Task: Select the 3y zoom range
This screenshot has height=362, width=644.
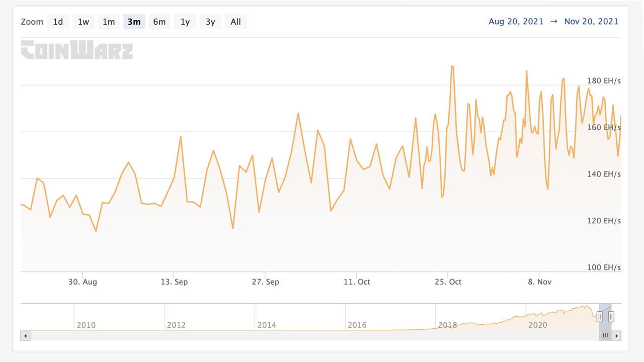Action: click(210, 22)
